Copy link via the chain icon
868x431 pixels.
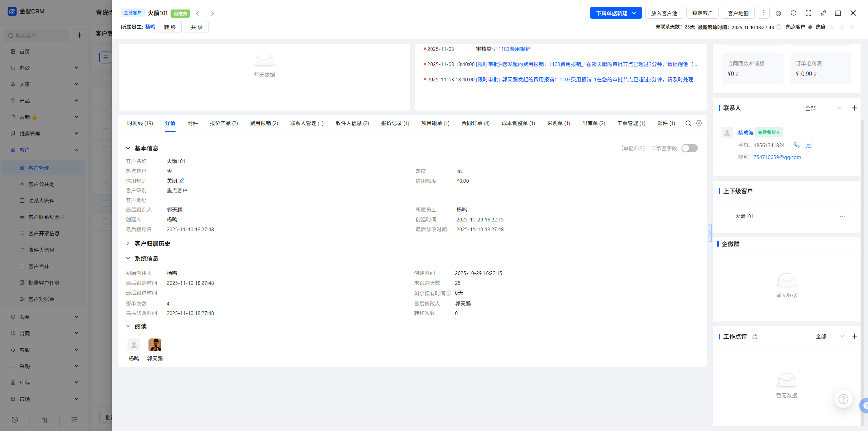point(823,13)
